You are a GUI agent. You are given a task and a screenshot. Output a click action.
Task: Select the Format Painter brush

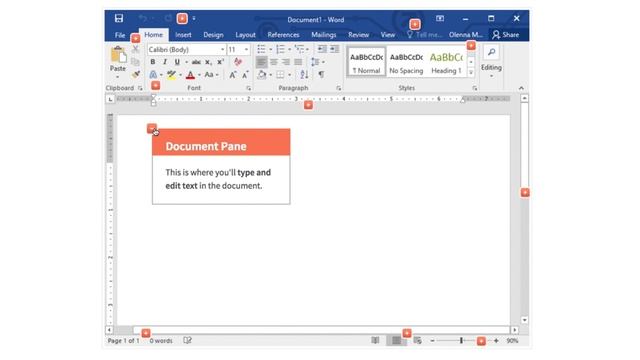[x=136, y=74]
